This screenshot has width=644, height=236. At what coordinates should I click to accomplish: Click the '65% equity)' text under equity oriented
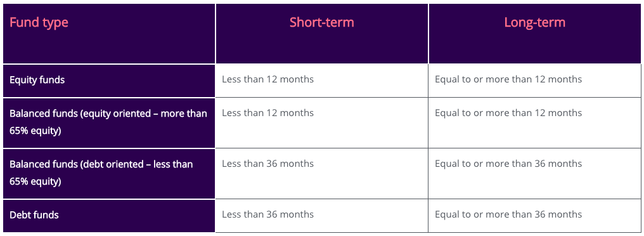click(35, 131)
